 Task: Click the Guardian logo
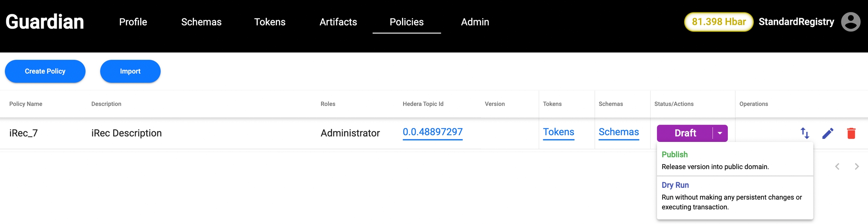[45, 22]
